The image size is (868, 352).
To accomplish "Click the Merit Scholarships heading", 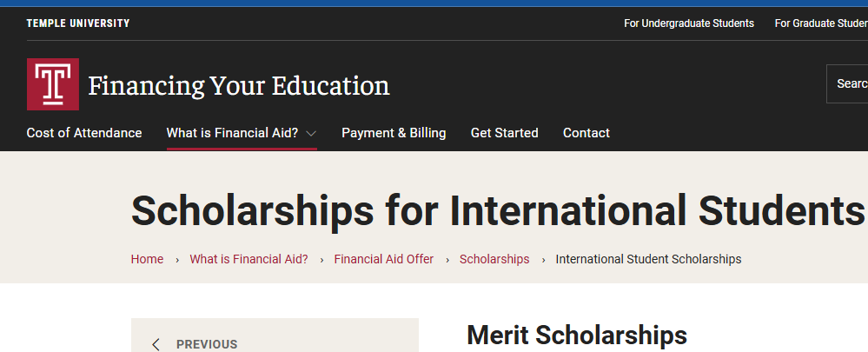I will point(577,335).
